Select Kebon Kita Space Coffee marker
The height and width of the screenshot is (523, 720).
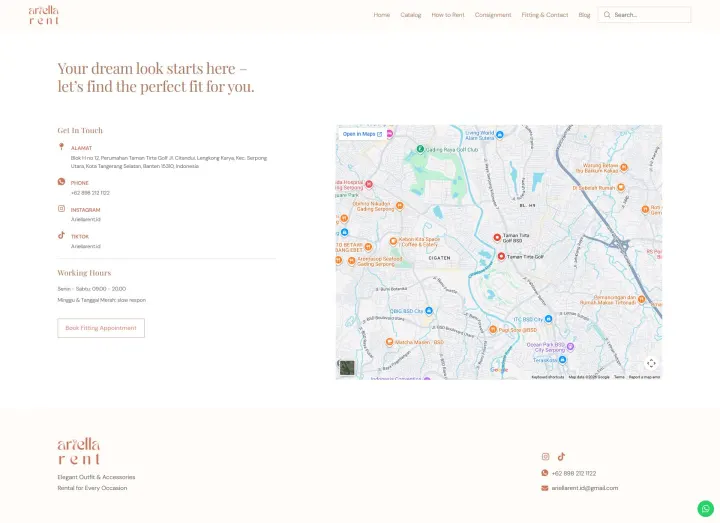[x=393, y=241]
